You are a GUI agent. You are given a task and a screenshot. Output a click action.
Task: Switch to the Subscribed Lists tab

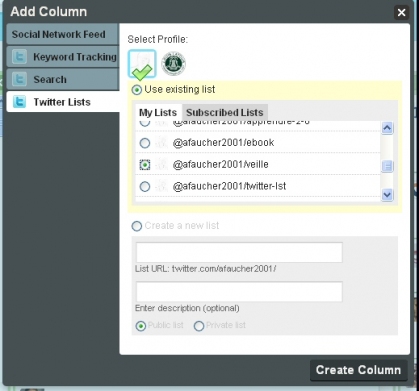225,112
